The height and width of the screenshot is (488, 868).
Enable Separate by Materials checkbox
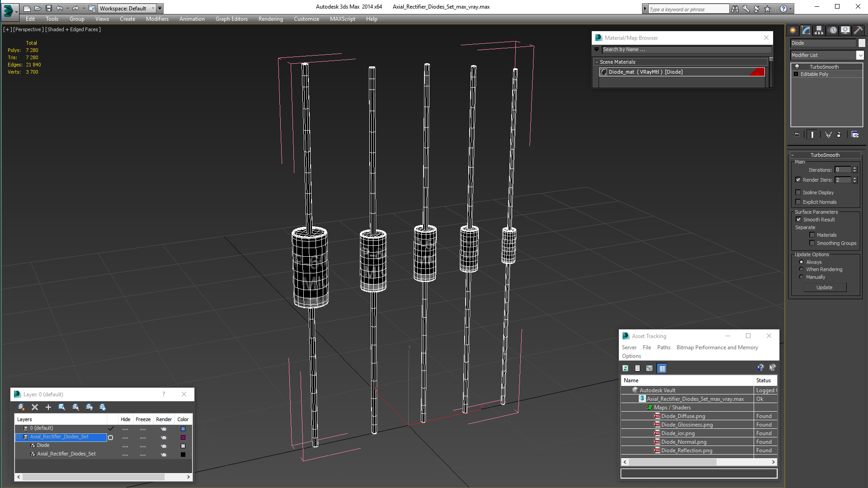[812, 235]
